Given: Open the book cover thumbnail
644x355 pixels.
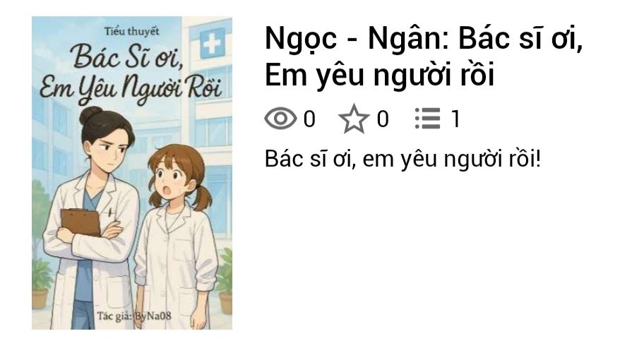Looking at the screenshot, I should coord(132,173).
